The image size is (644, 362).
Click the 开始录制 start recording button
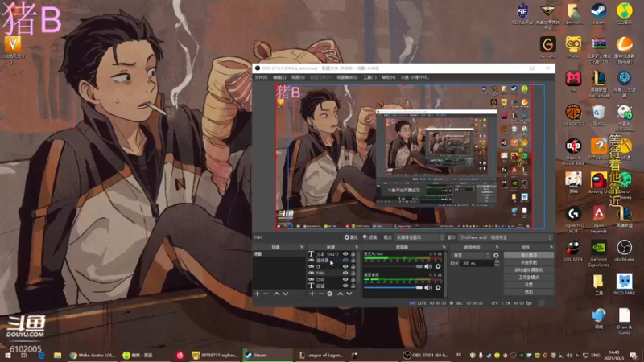tap(529, 263)
